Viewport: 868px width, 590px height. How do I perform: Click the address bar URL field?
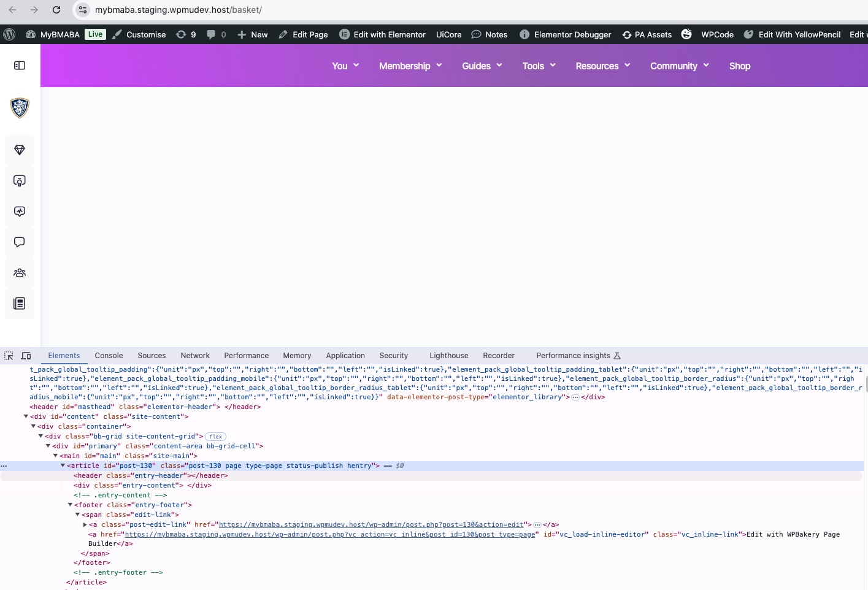coord(179,10)
